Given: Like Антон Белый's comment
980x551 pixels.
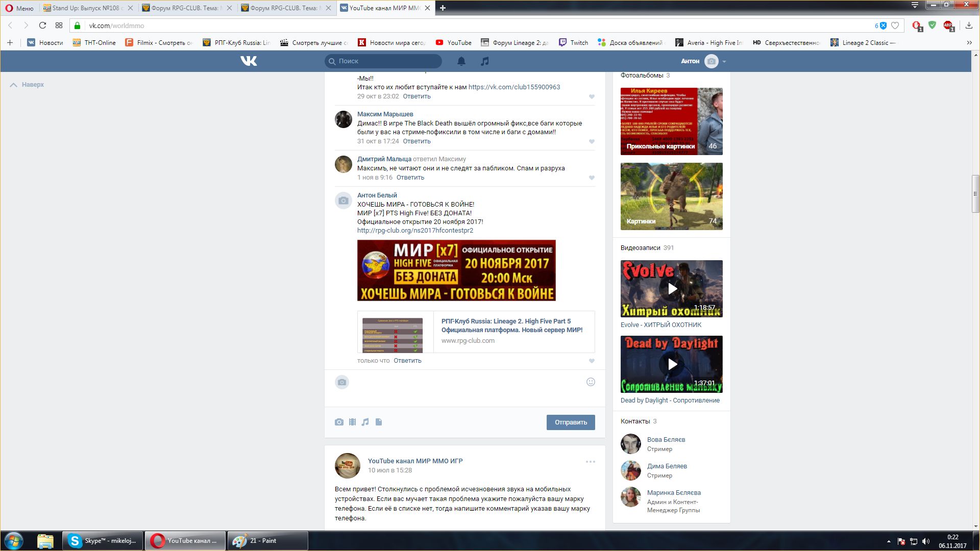Looking at the screenshot, I should (x=592, y=361).
